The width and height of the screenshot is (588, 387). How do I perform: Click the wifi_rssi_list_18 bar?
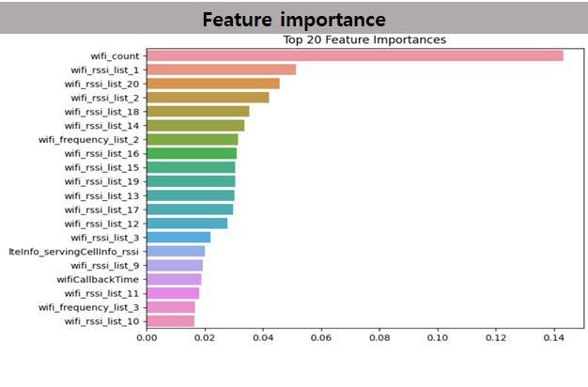(x=198, y=112)
